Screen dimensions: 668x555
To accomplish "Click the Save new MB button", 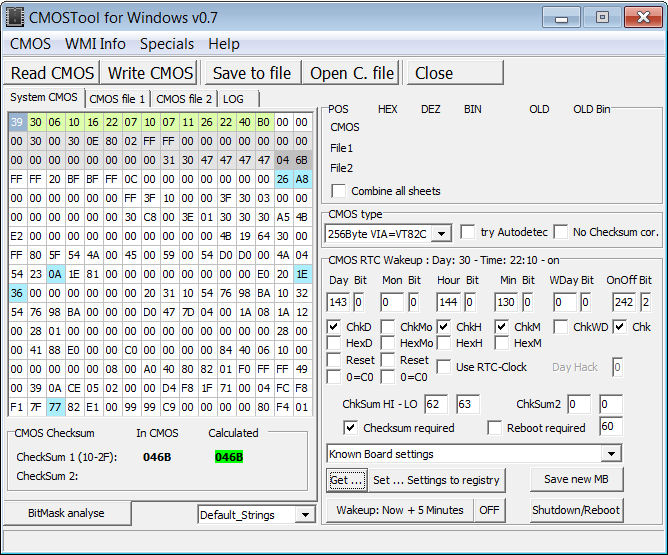I will pos(576,479).
